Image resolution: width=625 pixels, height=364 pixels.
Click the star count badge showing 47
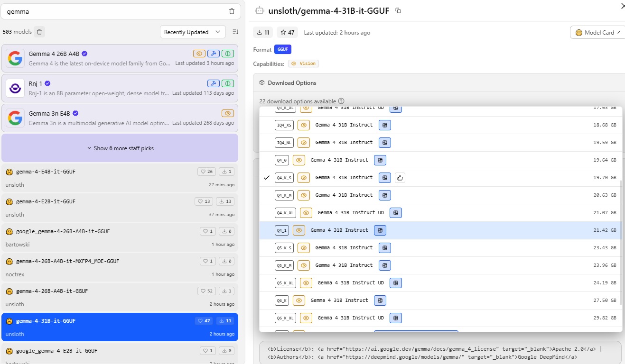click(x=288, y=33)
